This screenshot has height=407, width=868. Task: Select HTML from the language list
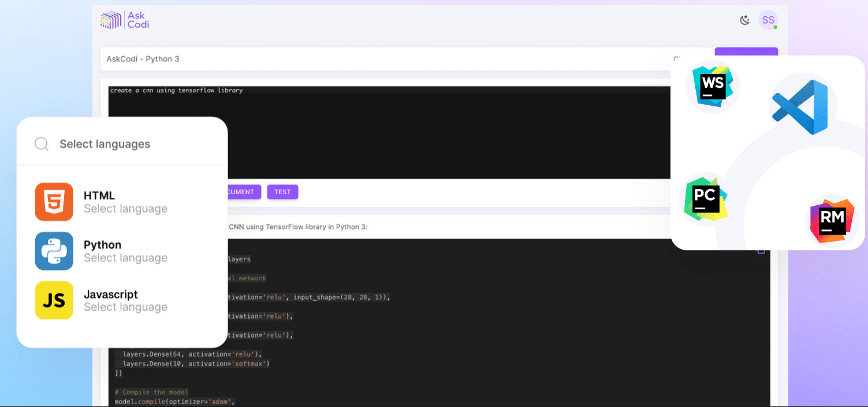(122, 202)
